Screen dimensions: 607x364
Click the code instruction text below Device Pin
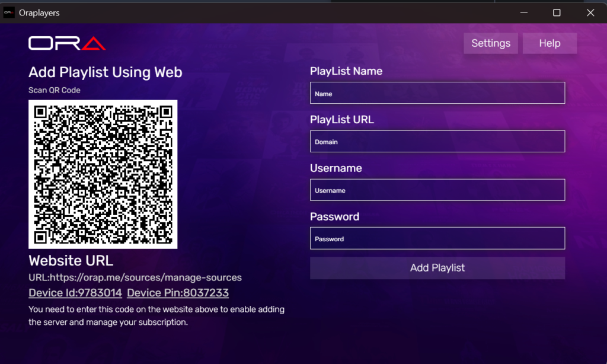click(x=156, y=314)
